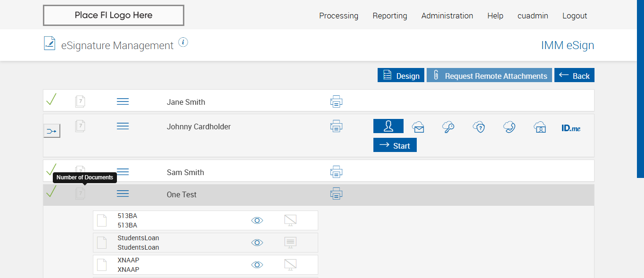
Task: Select the in-person signer icon for Johnny Cardholder
Action: [388, 126]
